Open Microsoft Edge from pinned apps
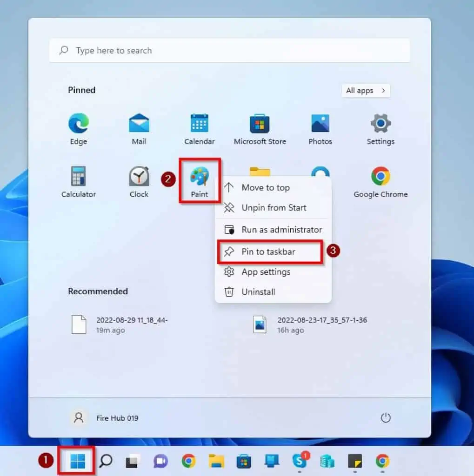This screenshot has height=476, width=474. coord(78,124)
